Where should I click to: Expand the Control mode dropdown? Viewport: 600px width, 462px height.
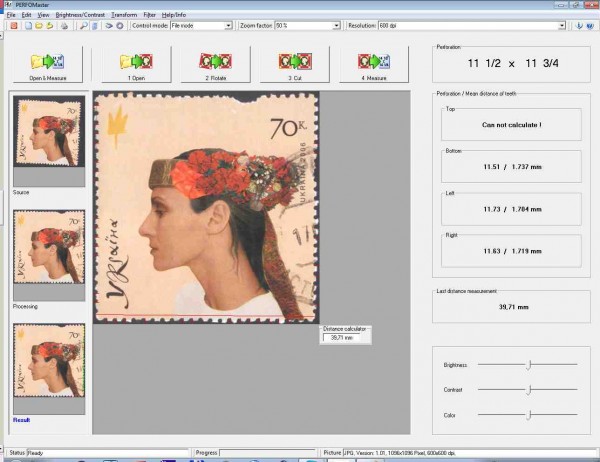click(228, 26)
